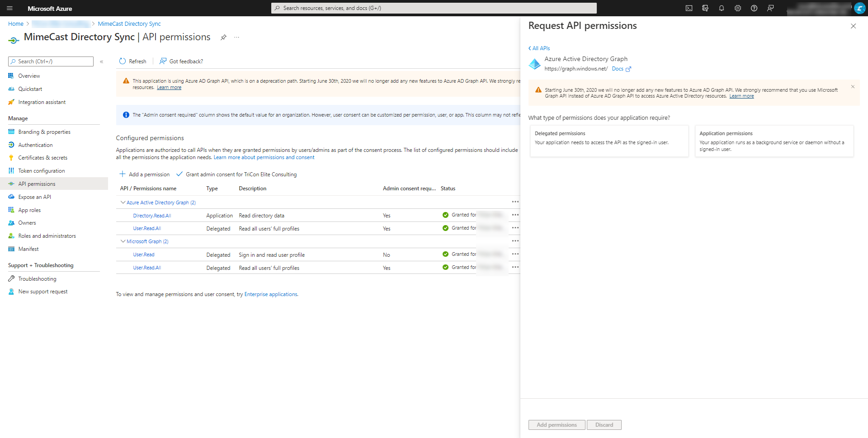Open App roles in the left menu
Image resolution: width=868 pixels, height=438 pixels.
(x=29, y=210)
